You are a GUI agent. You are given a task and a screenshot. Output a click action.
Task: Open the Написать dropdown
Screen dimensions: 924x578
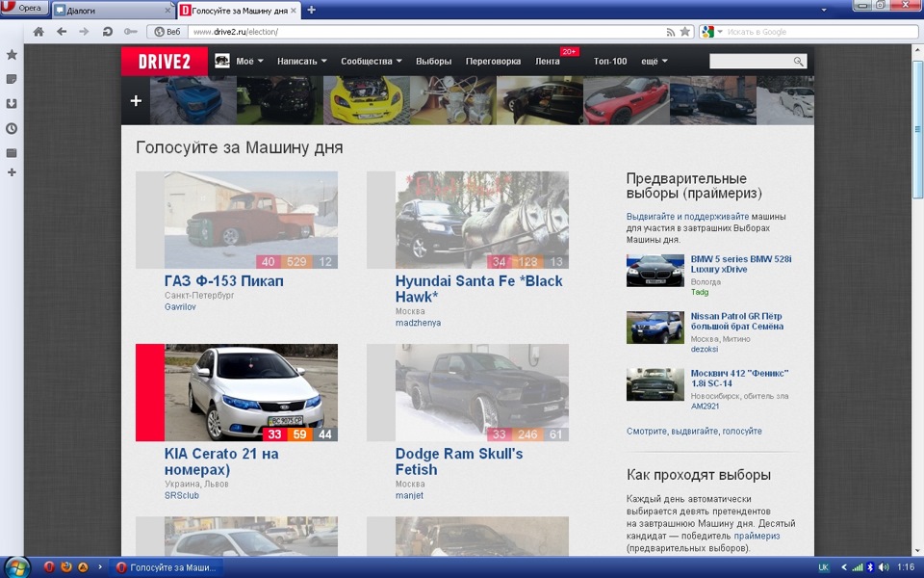pyautogui.click(x=300, y=60)
